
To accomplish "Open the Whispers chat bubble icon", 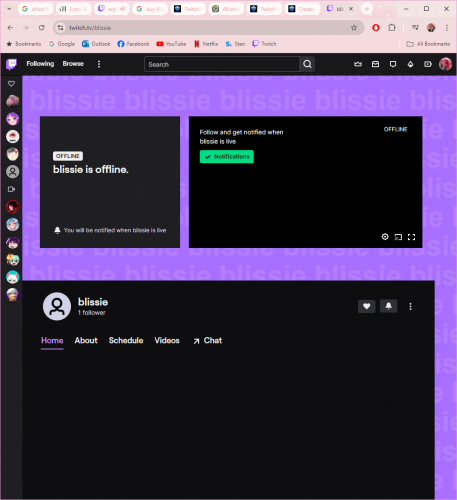I will pyautogui.click(x=393, y=64).
